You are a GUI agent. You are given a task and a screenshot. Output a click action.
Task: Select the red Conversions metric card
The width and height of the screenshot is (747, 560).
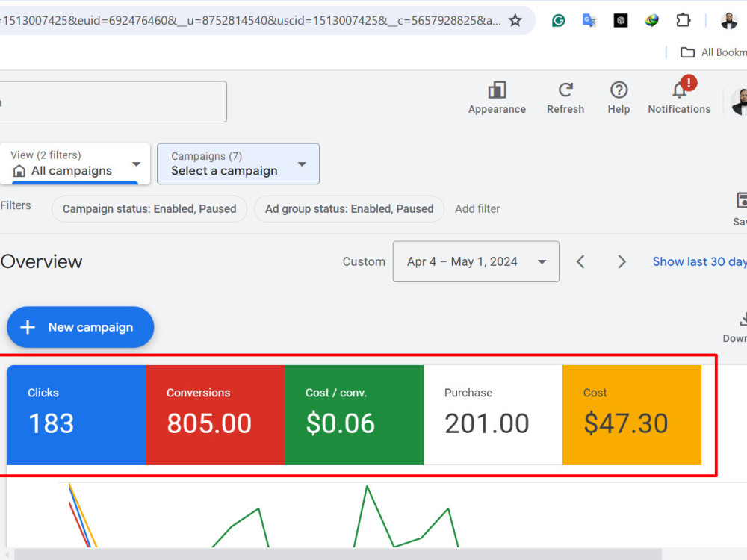pos(215,414)
